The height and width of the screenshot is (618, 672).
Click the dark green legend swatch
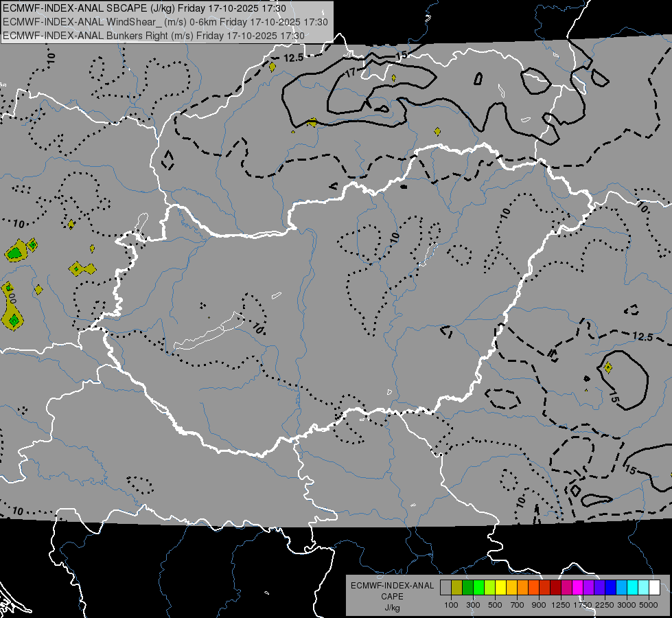467,588
